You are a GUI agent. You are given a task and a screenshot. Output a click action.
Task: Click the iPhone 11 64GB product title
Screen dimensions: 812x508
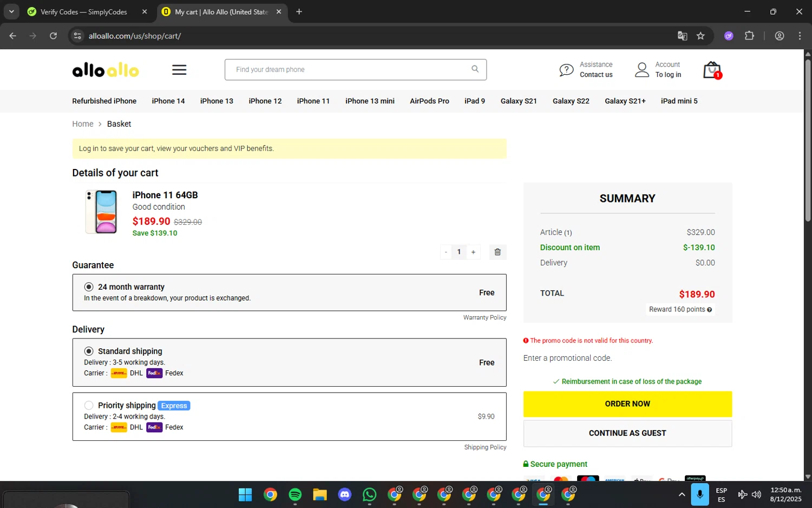pos(165,195)
